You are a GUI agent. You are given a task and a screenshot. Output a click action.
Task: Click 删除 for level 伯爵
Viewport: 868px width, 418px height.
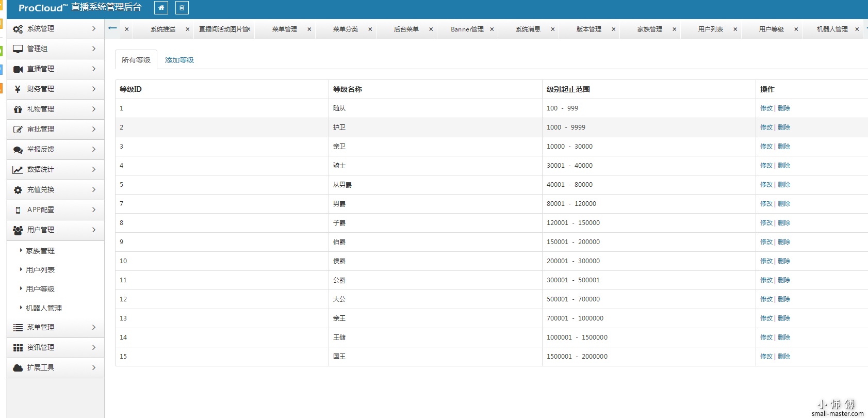784,242
